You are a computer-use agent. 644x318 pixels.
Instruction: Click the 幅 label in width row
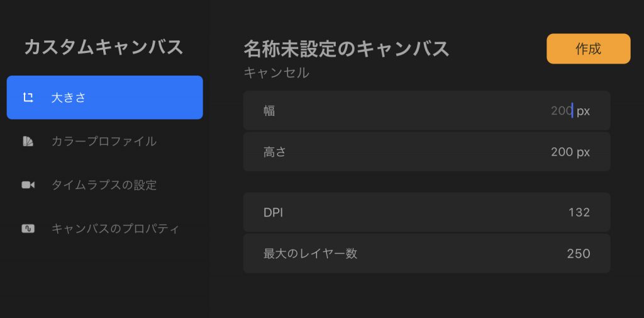269,111
